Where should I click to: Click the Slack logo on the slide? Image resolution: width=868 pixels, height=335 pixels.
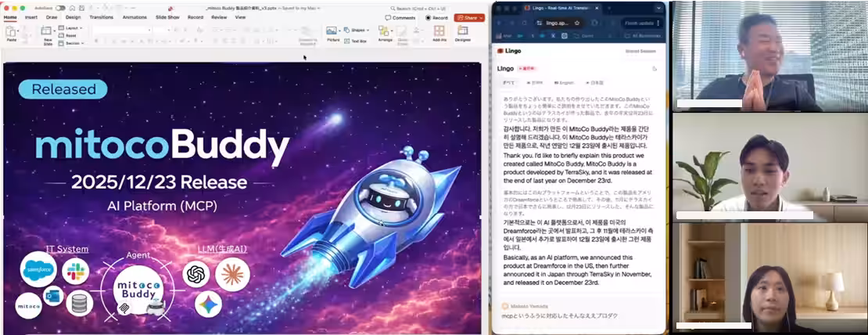tap(76, 272)
